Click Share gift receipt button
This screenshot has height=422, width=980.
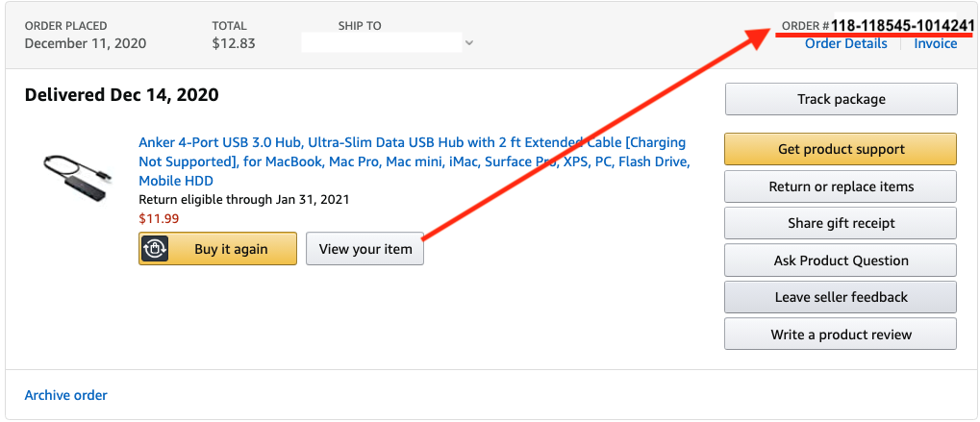[841, 223]
